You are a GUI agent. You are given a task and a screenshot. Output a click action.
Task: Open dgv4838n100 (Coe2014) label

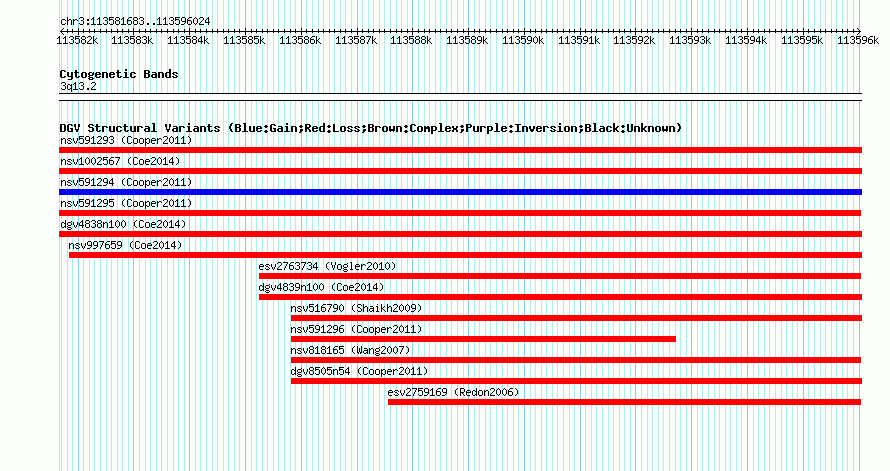123,224
